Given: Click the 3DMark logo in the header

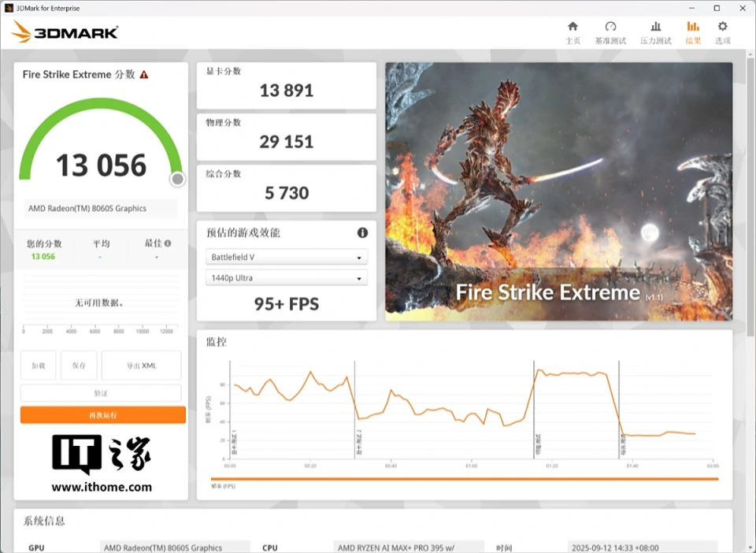Looking at the screenshot, I should [65, 32].
